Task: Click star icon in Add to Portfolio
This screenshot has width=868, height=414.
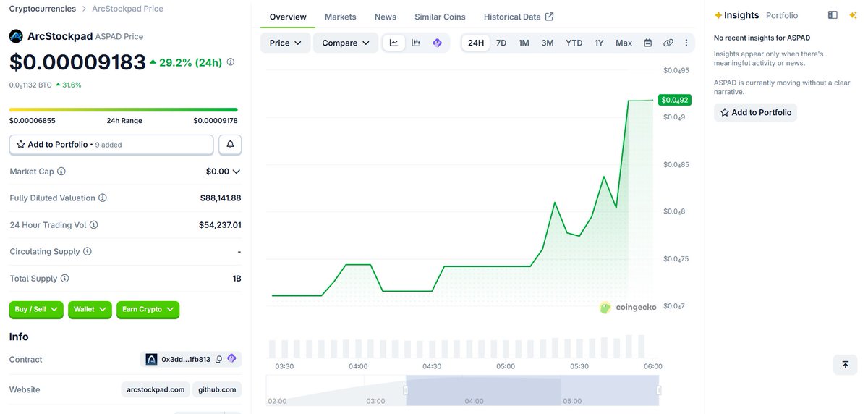Action: pyautogui.click(x=21, y=145)
